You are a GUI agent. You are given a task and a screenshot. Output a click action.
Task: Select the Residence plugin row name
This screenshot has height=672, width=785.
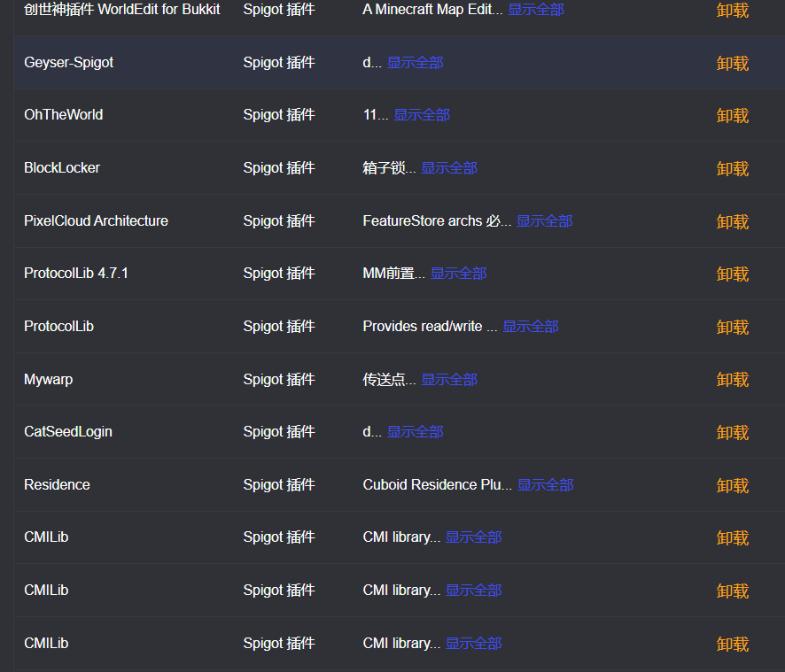tap(57, 485)
